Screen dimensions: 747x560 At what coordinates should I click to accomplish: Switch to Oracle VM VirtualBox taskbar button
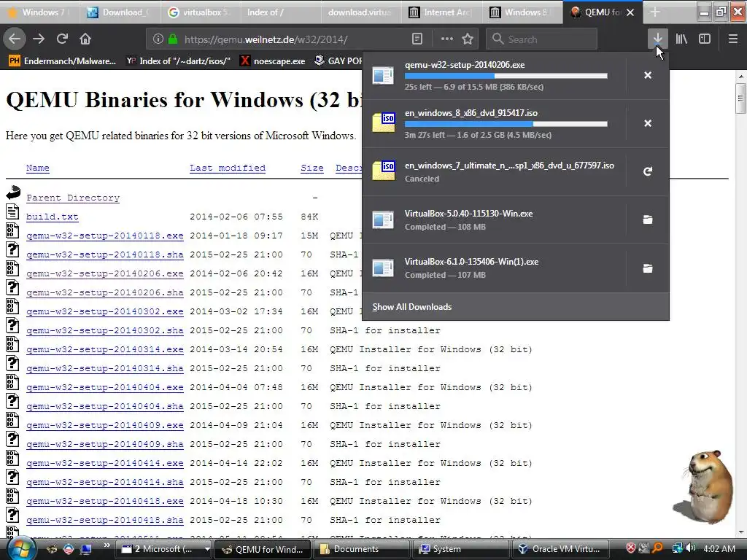(x=560, y=549)
